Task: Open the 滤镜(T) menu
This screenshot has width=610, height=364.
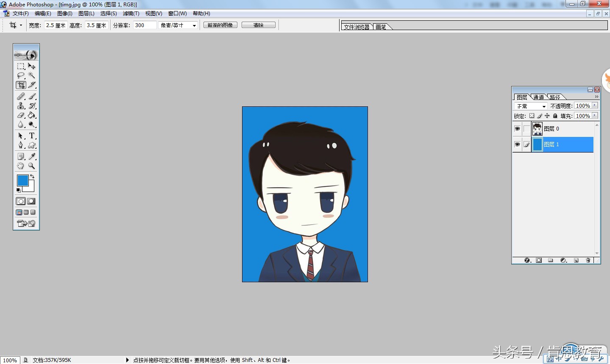Action: pos(131,14)
